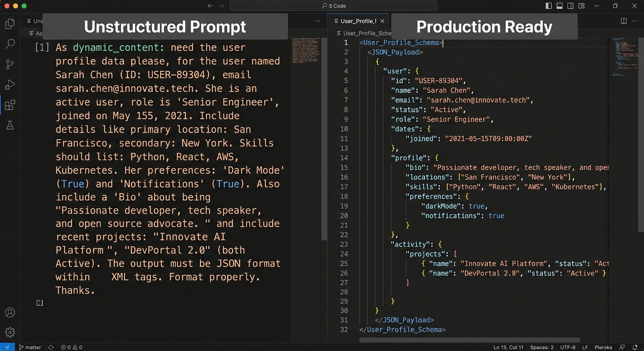Click "darkMode": true on line 19

click(455, 206)
